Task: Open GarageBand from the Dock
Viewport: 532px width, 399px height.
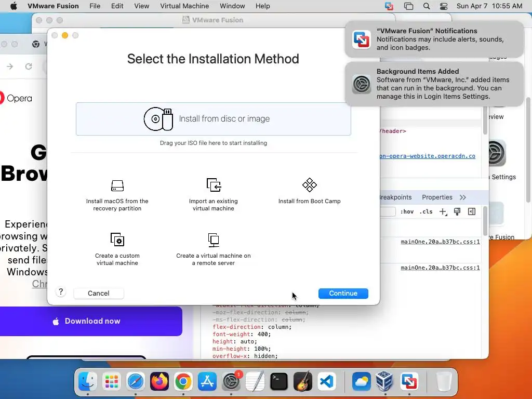Action: (x=303, y=381)
